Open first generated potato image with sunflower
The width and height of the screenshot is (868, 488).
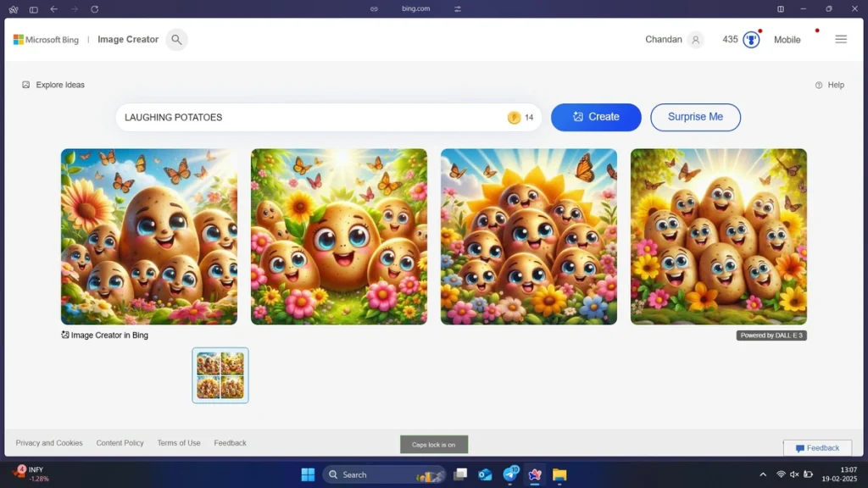(149, 236)
